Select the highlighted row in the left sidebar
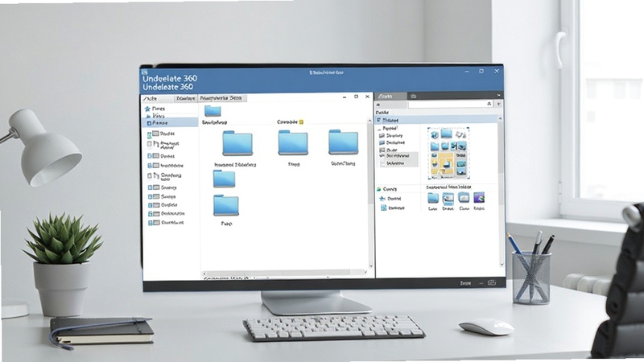Viewport: 644px width, 362px height. (x=171, y=123)
